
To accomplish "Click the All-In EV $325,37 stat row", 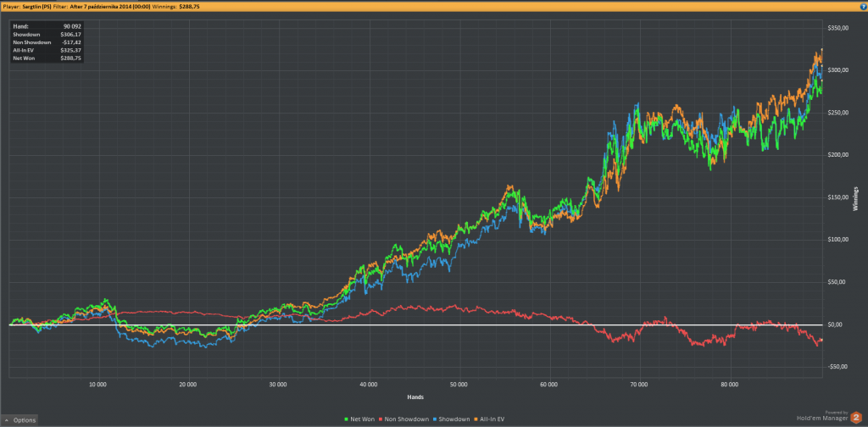I will [47, 50].
